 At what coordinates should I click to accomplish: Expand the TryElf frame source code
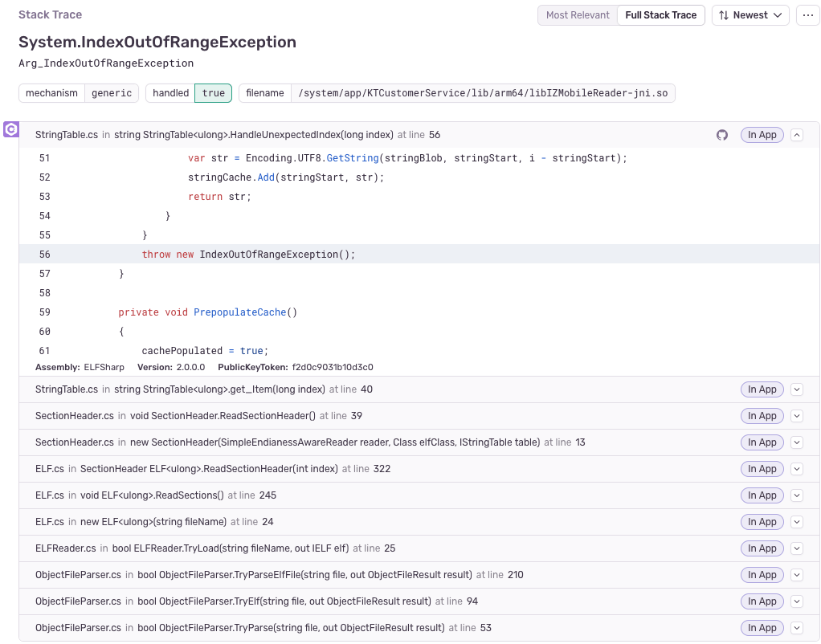tap(796, 601)
